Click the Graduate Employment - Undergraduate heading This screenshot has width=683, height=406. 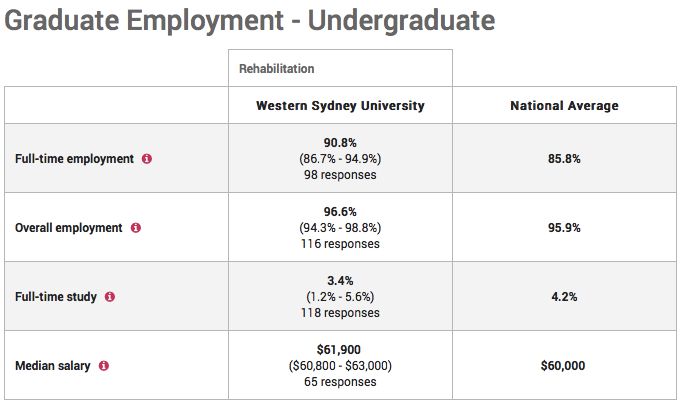point(250,20)
